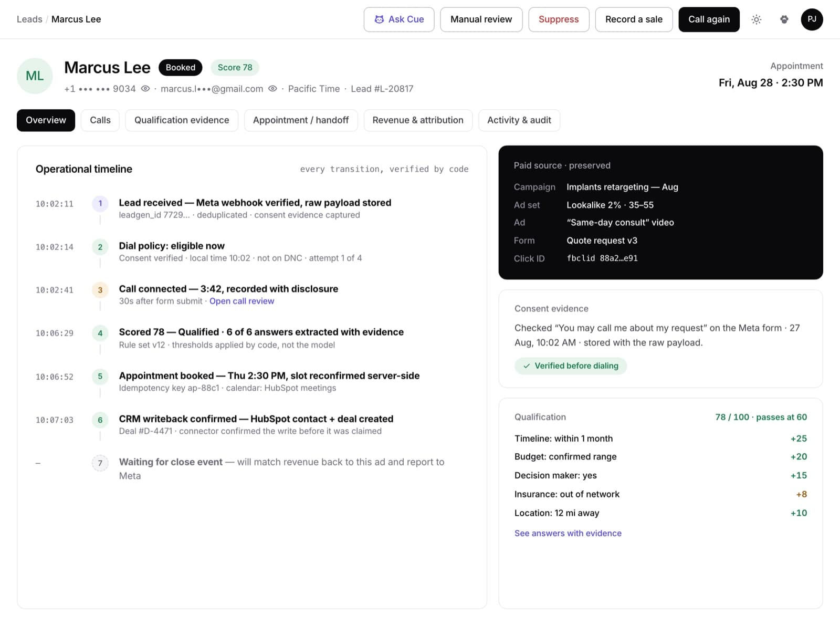Screen dimensions: 840x626
Task: Click 'Scored 78 — Qualified' entry
Action: tap(261, 332)
